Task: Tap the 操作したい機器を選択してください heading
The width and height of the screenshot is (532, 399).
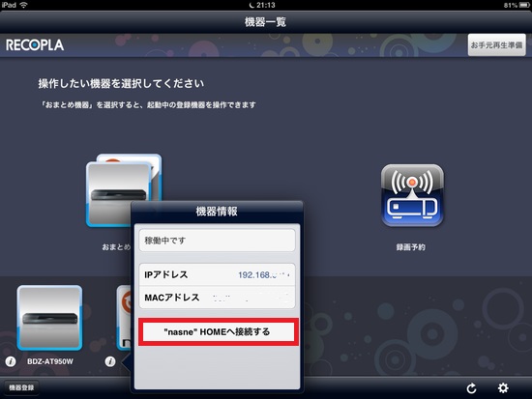Action: tap(121, 83)
